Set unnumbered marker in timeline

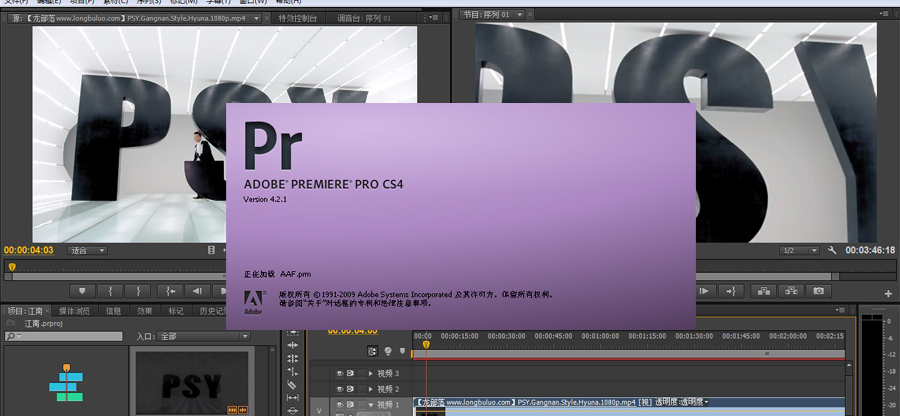[402, 351]
